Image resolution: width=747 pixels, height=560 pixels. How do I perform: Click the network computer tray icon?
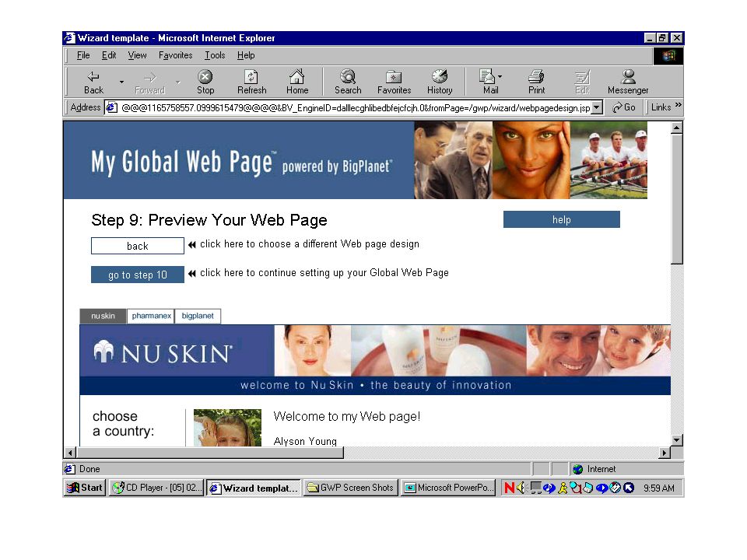click(536, 488)
